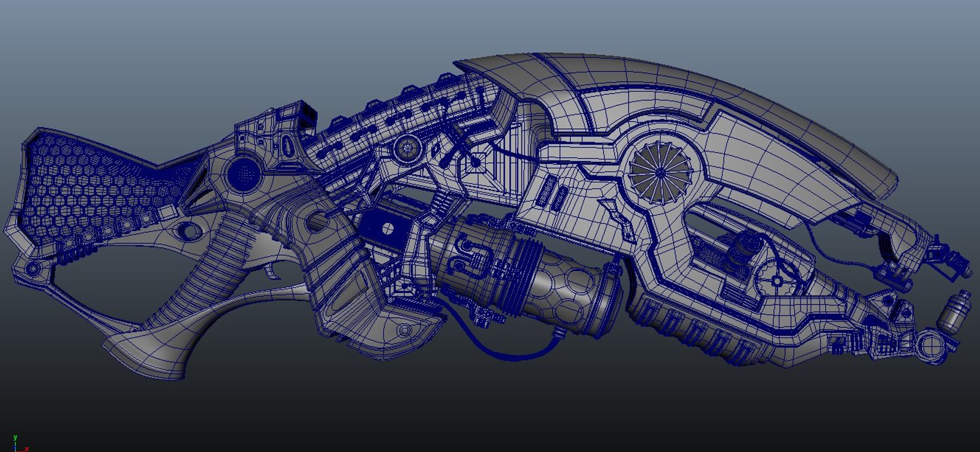Image resolution: width=980 pixels, height=452 pixels.
Task: Select the round speaker grille behind the grip
Action: (x=246, y=174)
